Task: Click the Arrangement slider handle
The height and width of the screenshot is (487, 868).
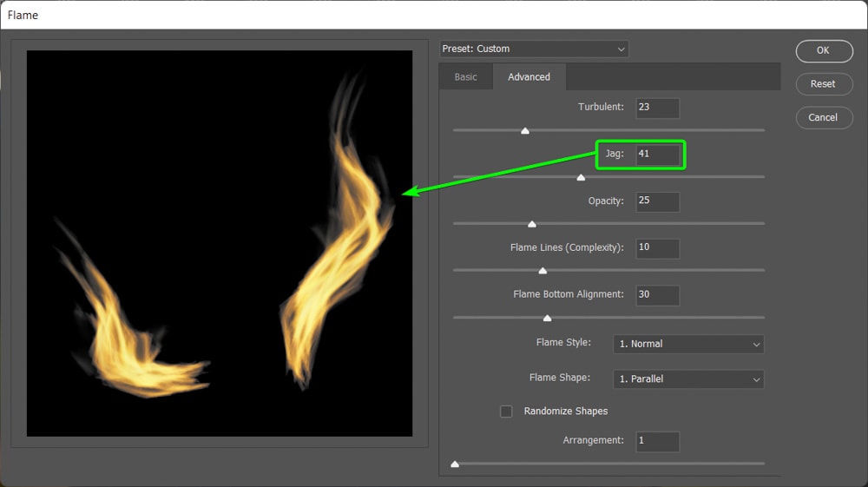Action: pyautogui.click(x=455, y=464)
